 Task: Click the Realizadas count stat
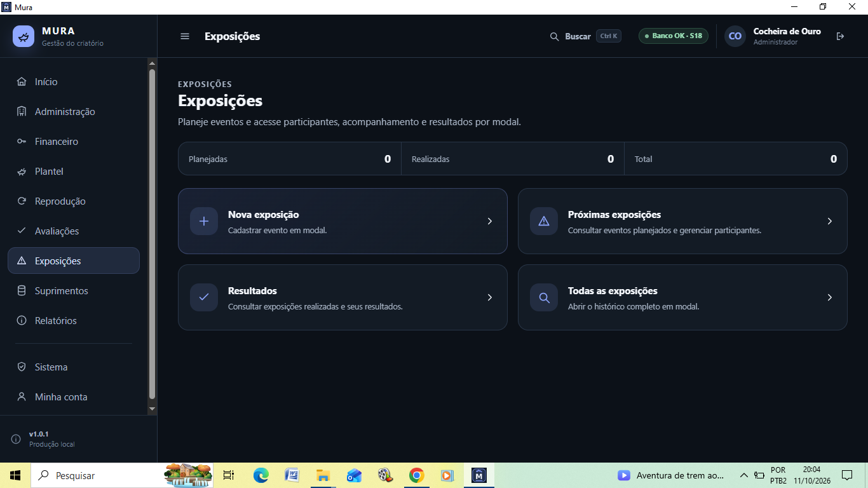(x=513, y=159)
